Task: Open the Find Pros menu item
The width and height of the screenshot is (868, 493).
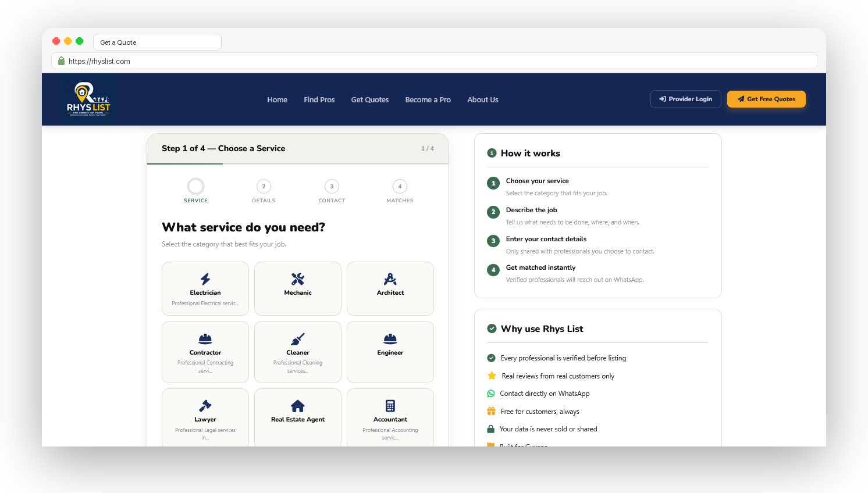Action: coord(319,100)
